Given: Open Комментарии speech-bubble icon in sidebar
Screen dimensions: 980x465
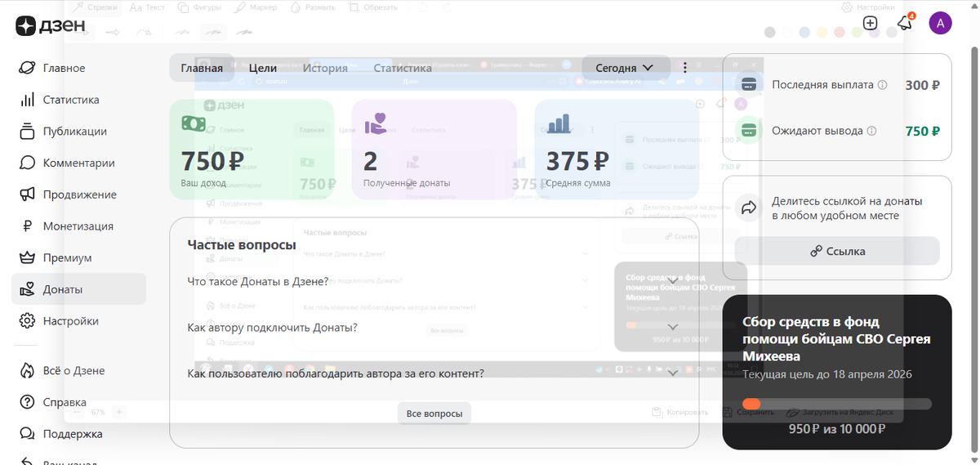Looking at the screenshot, I should point(27,163).
